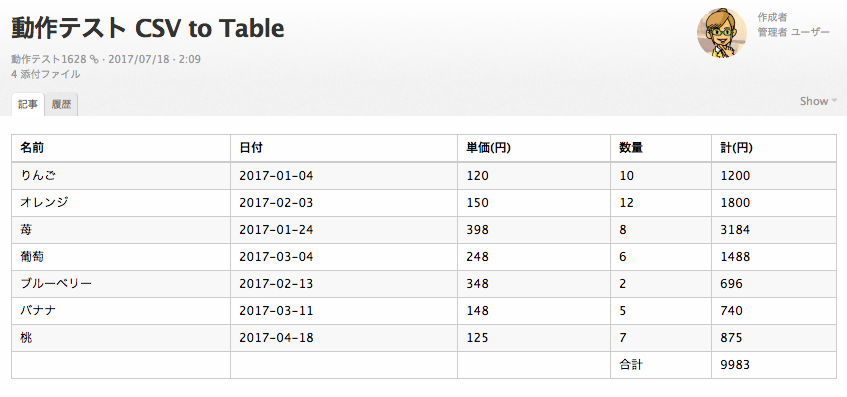847x397 pixels.
Task: Select the りんご table cell
Action: coord(121,176)
